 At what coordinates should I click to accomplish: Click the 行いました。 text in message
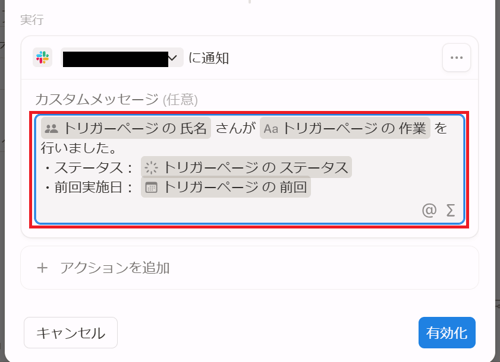tap(79, 148)
